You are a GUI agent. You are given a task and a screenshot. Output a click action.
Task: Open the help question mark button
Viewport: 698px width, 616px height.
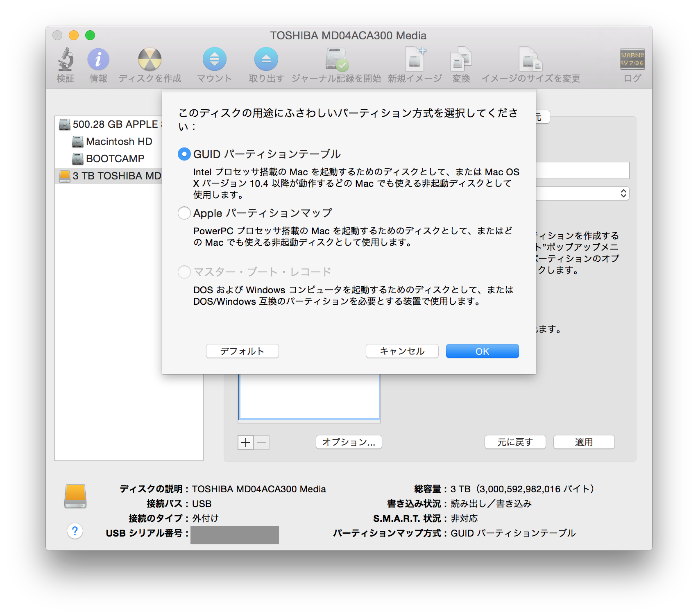pos(75,531)
